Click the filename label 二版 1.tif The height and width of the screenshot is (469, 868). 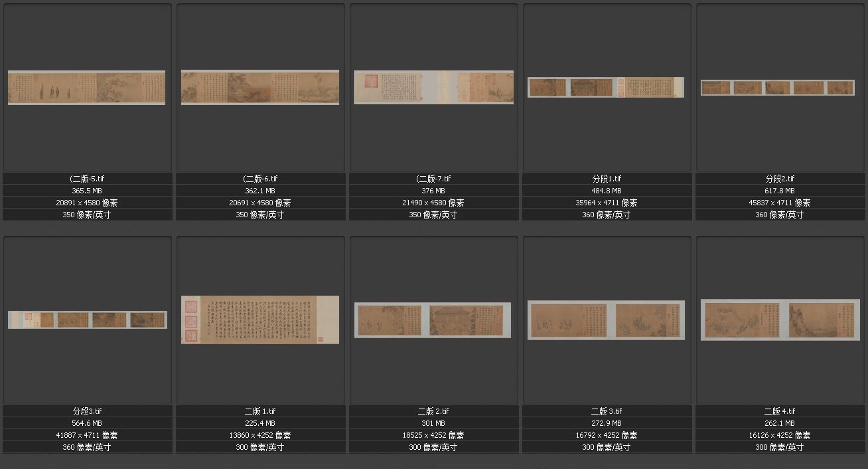tap(260, 411)
